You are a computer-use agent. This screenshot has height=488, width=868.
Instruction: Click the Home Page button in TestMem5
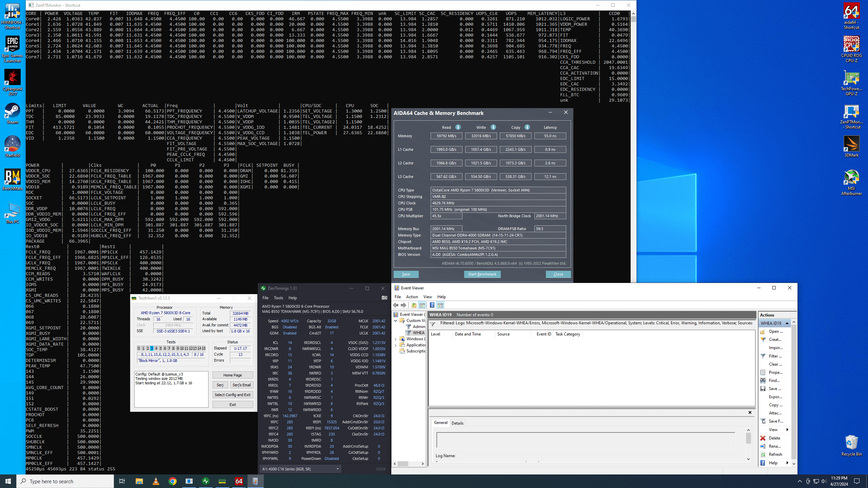(x=233, y=375)
